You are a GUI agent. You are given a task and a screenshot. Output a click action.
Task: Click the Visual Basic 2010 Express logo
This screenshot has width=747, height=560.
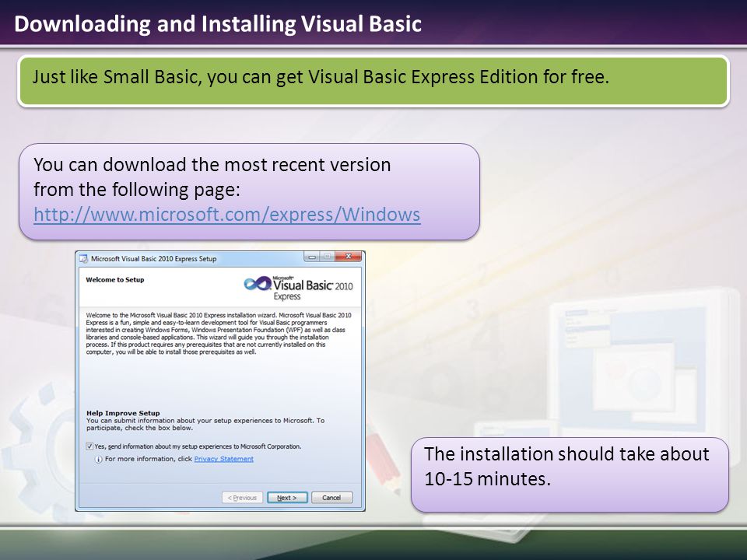(298, 287)
